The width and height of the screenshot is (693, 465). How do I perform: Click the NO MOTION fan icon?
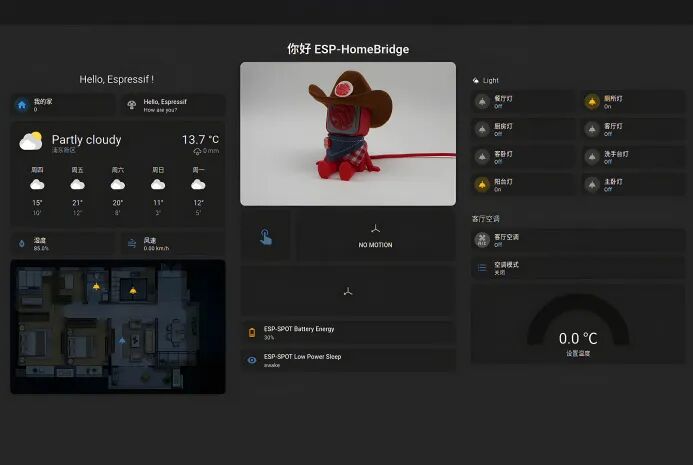[375, 231]
